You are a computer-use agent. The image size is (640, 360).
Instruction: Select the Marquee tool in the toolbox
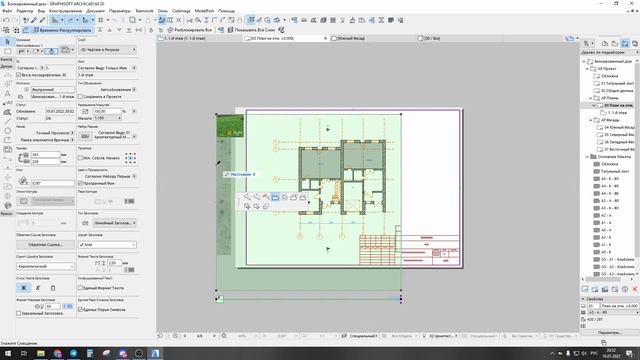7,51
